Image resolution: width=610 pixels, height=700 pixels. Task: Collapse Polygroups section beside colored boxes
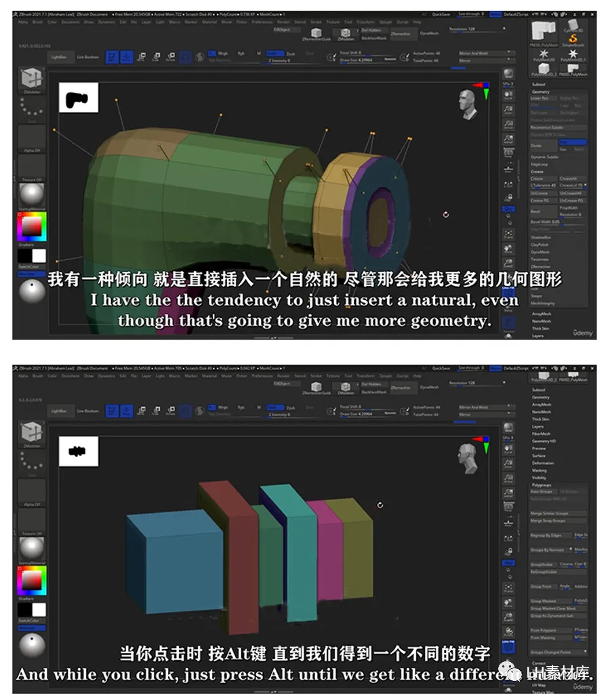tap(542, 485)
